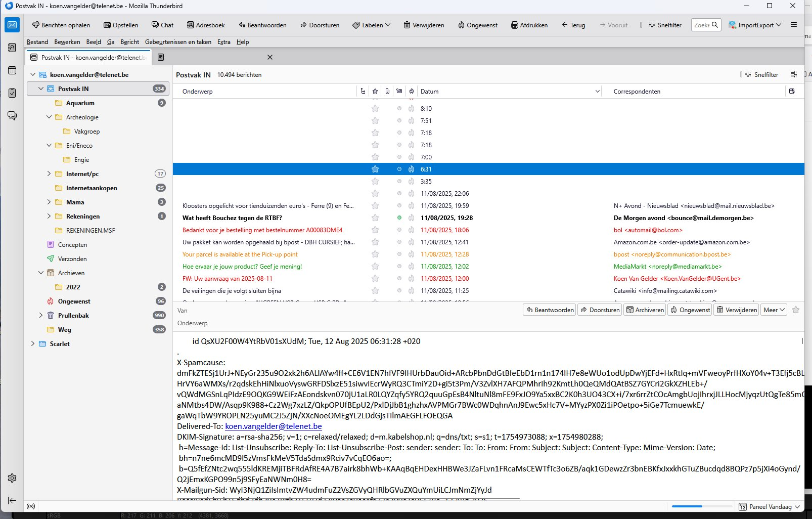Star the 'Your parcel is available' message
812x519 pixels.
pyautogui.click(x=375, y=254)
